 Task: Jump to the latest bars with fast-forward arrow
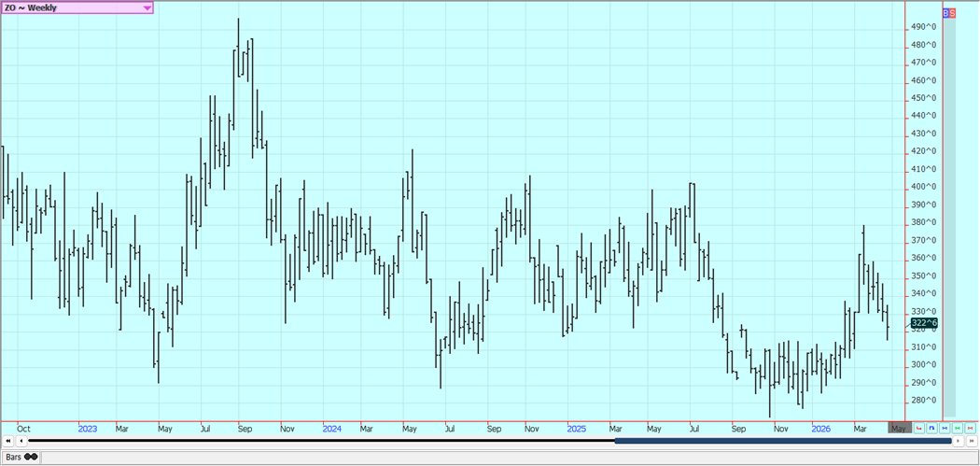click(x=972, y=441)
